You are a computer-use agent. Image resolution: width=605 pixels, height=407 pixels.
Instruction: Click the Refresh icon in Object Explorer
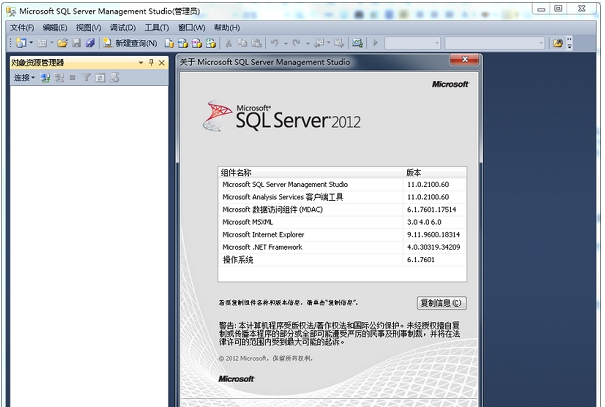coord(100,78)
